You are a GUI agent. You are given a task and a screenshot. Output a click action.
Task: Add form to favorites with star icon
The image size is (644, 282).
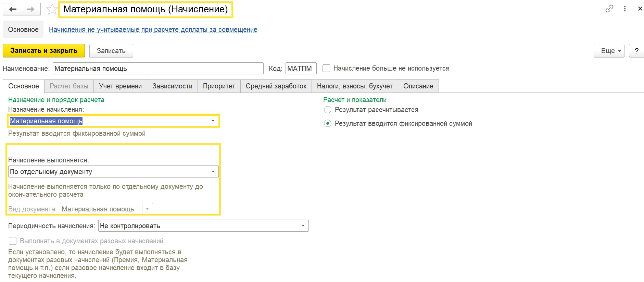click(x=52, y=9)
